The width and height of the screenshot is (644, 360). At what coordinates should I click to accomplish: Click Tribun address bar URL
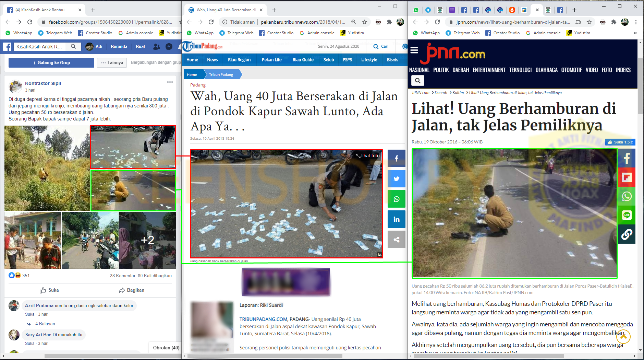[x=303, y=22]
